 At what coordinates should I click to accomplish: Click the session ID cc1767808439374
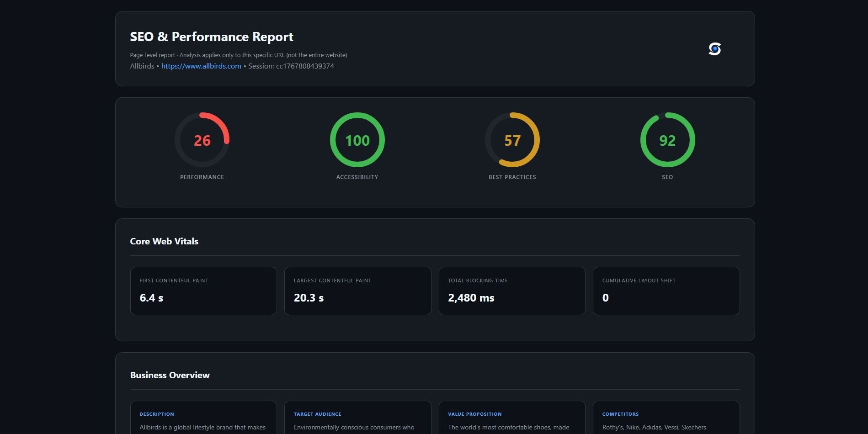306,66
